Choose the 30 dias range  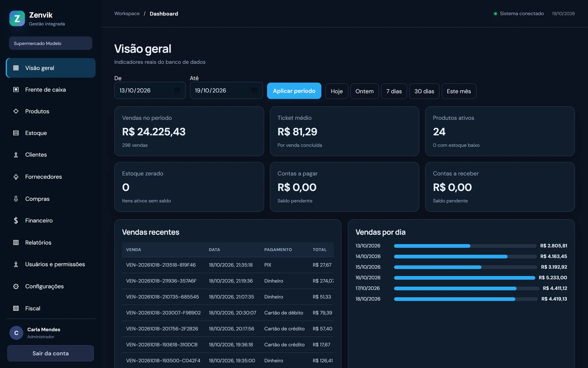pyautogui.click(x=424, y=91)
